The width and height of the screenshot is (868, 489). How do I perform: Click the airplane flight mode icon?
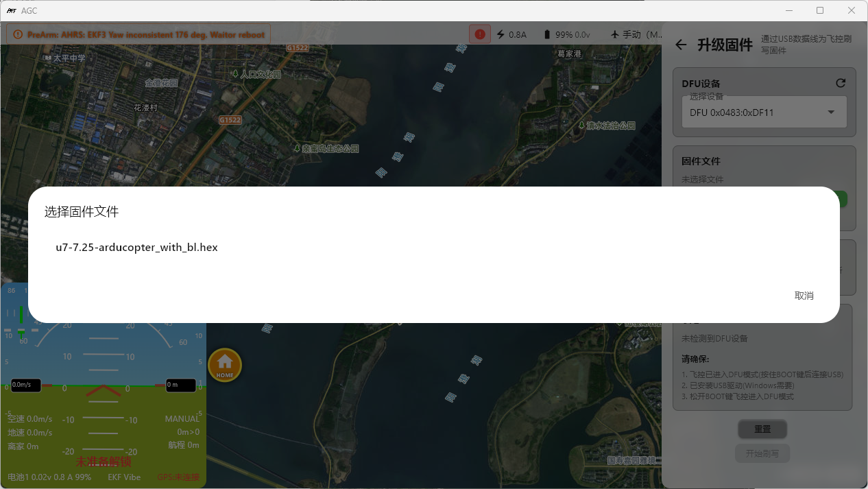coord(614,34)
